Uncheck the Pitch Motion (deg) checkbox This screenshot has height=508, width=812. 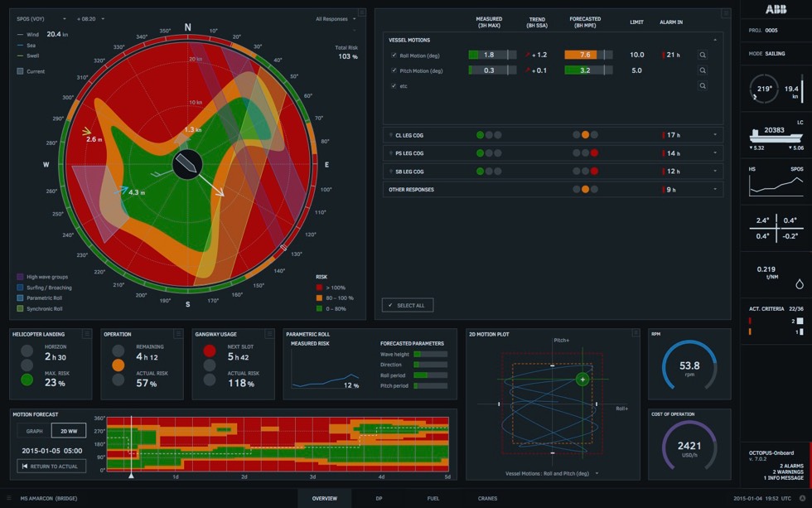point(394,70)
